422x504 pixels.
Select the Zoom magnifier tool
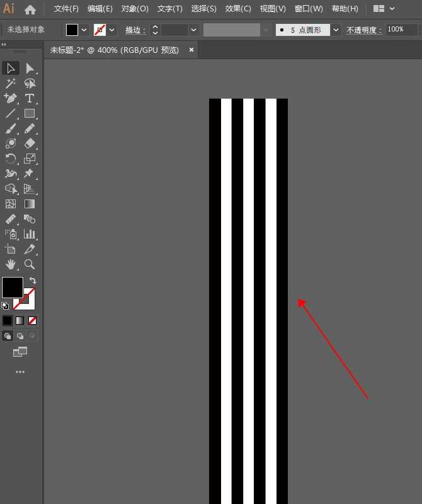30,264
